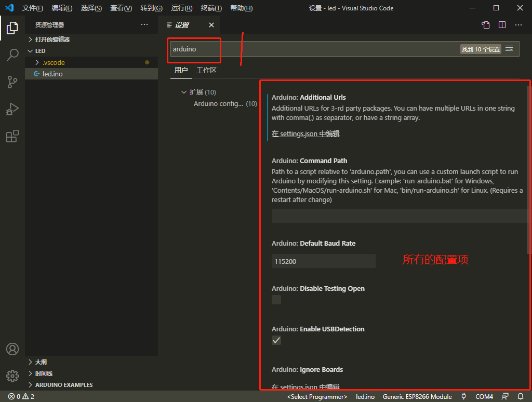Click COM4 serial port selector

[484, 397]
